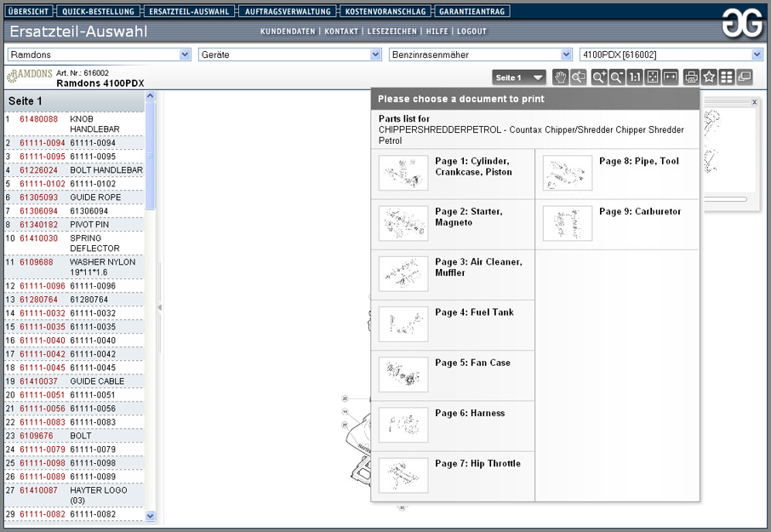Image resolution: width=771 pixels, height=532 pixels.
Task: Switch to the Ersatzteil-Auswahl tab
Action: [x=189, y=11]
